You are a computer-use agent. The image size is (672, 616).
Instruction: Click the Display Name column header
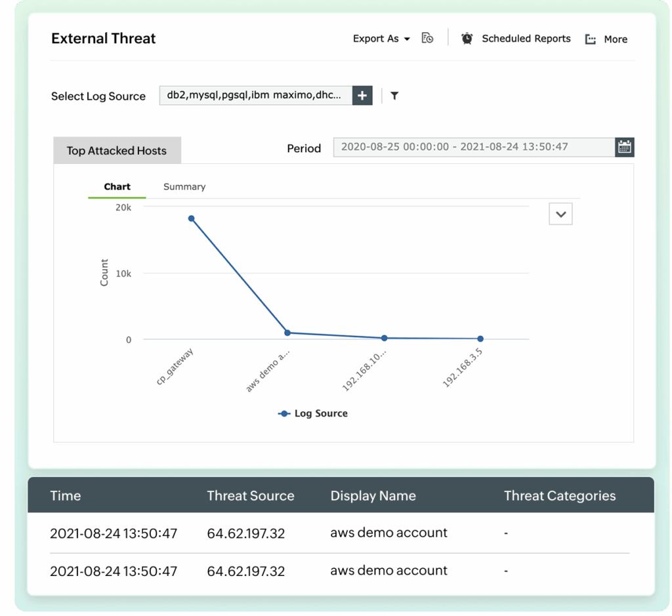click(373, 496)
